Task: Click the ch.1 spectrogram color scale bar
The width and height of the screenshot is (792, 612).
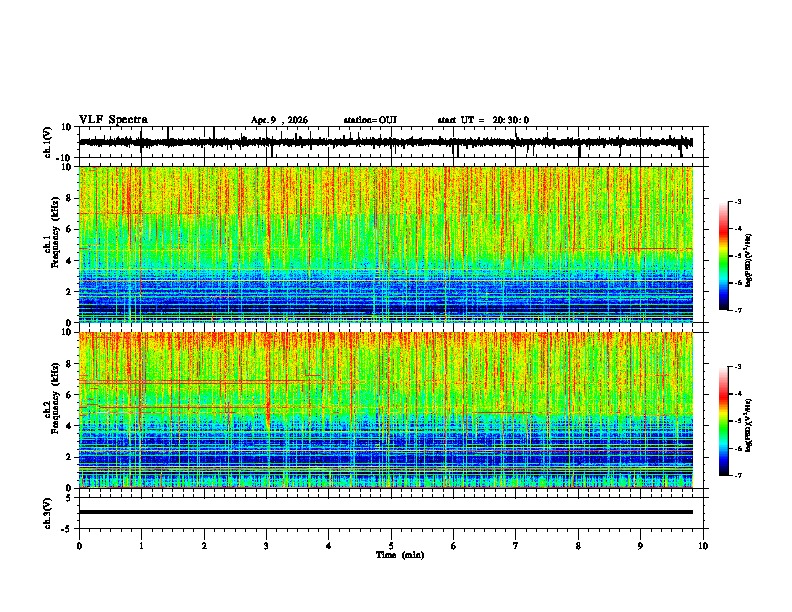Action: click(724, 256)
